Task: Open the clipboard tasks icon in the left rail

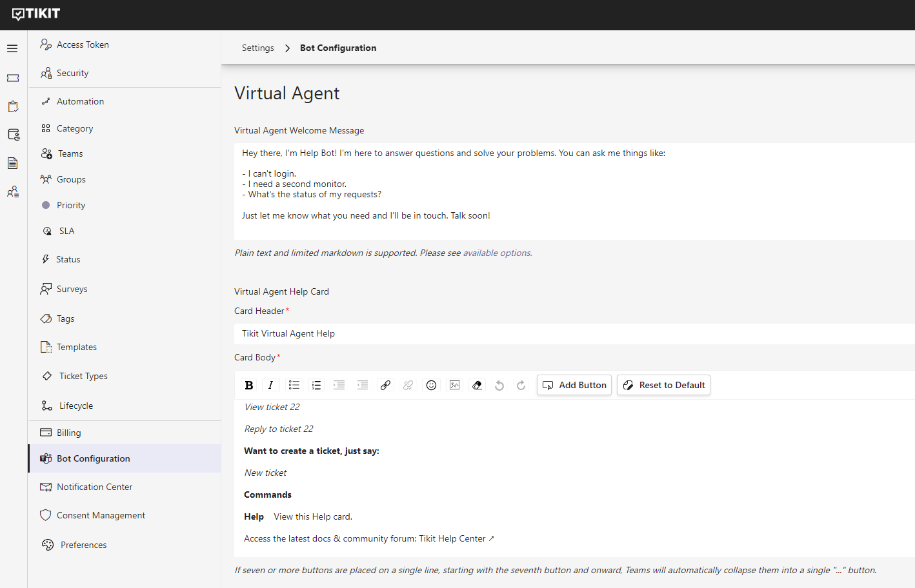Action: 13,106
